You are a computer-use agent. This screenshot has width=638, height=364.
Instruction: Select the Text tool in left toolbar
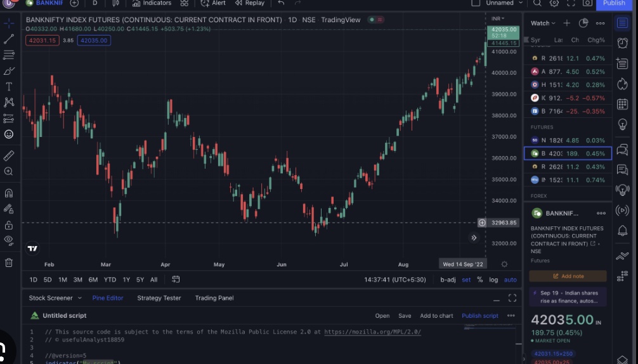pyautogui.click(x=9, y=86)
